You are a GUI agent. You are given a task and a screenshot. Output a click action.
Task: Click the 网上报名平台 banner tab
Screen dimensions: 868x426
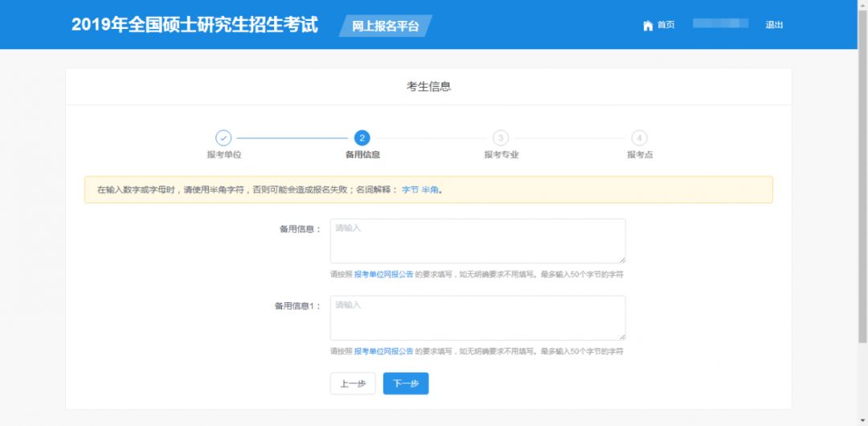[385, 26]
